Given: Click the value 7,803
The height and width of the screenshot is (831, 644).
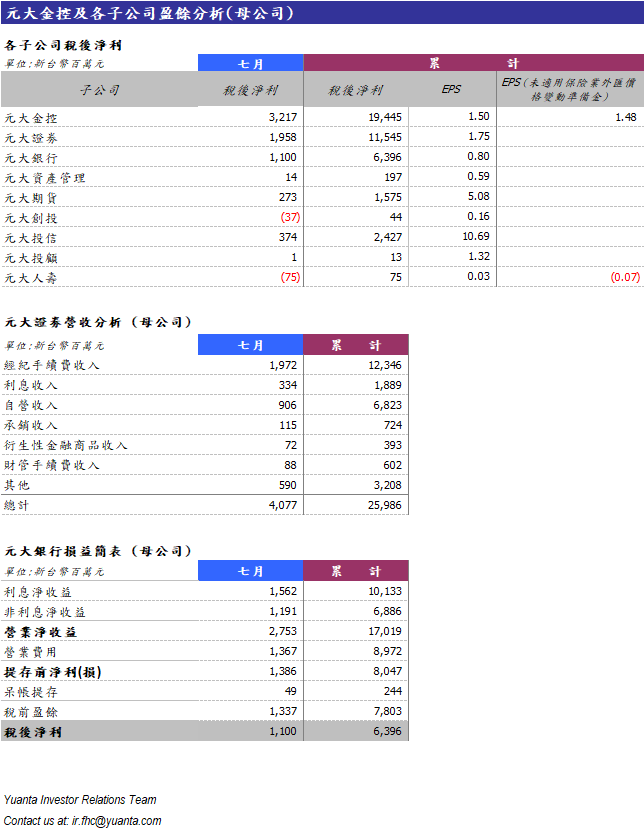Looking at the screenshot, I should click(x=387, y=711).
